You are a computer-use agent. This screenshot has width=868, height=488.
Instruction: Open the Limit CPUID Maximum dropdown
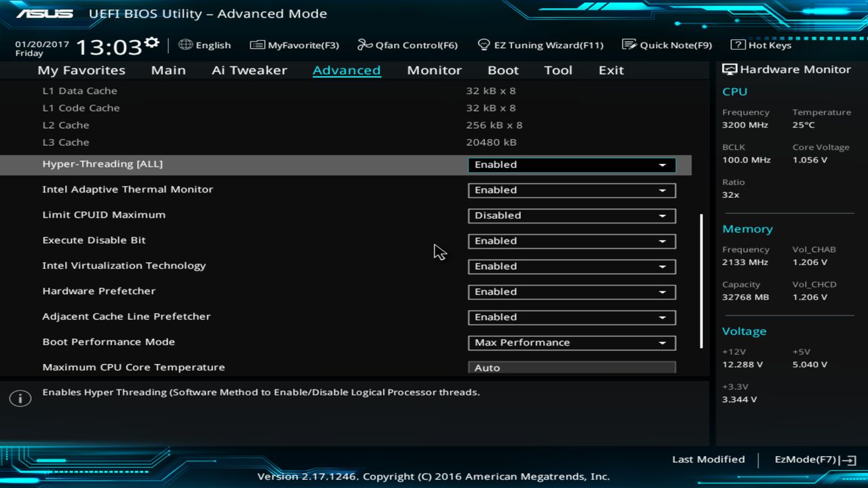point(572,215)
